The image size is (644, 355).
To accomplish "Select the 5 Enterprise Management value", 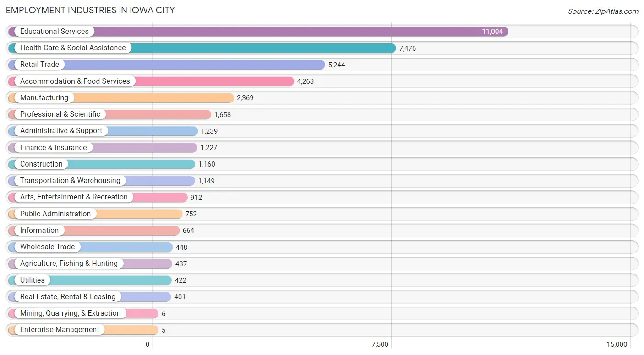I will (x=164, y=330).
